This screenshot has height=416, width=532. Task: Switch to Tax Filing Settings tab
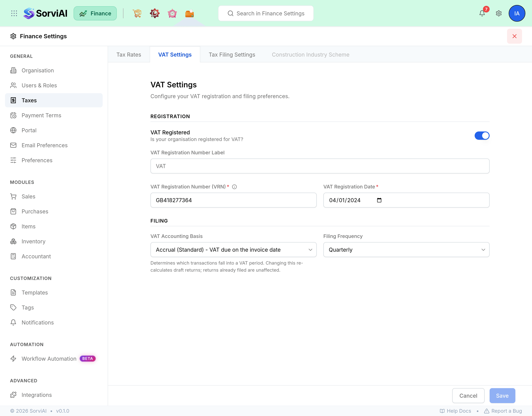coord(232,55)
